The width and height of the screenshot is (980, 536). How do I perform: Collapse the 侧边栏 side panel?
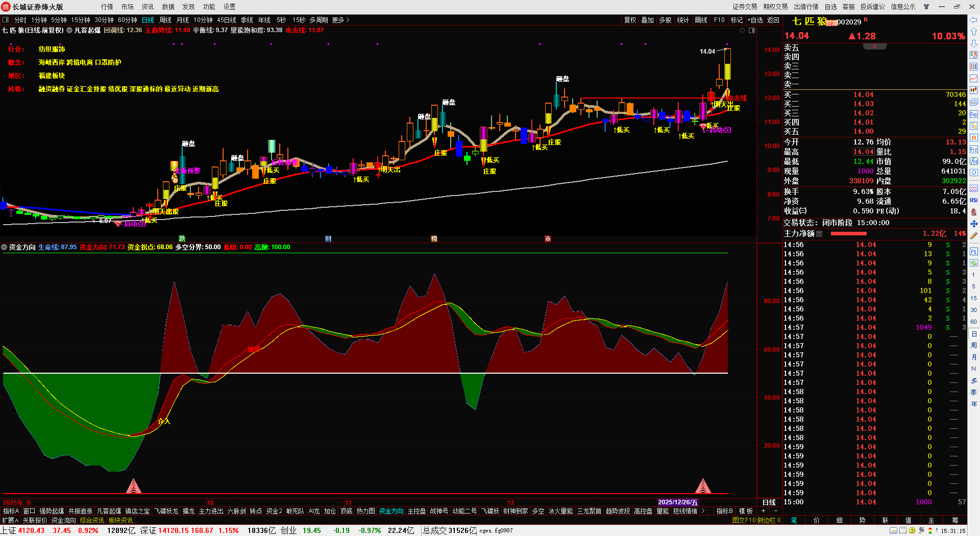tap(769, 520)
